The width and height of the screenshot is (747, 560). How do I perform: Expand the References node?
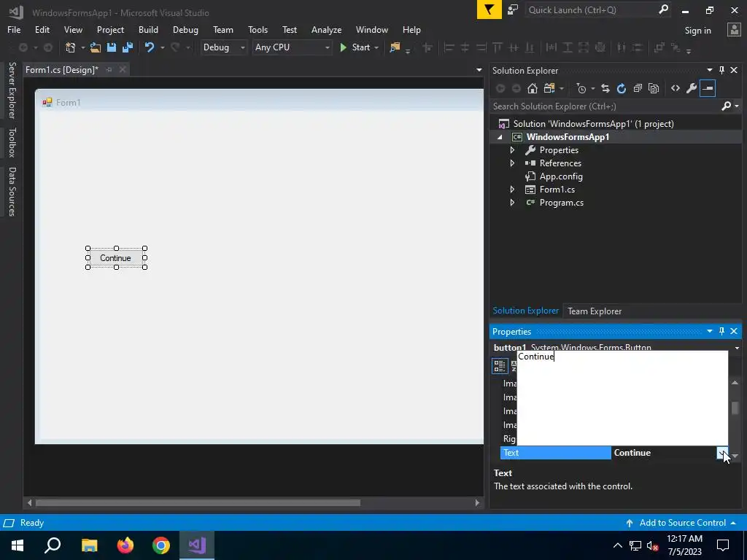(512, 163)
